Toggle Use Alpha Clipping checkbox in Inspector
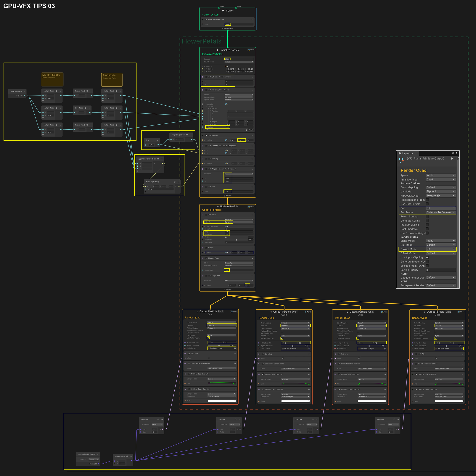This screenshot has height=476, width=476. pos(427,258)
